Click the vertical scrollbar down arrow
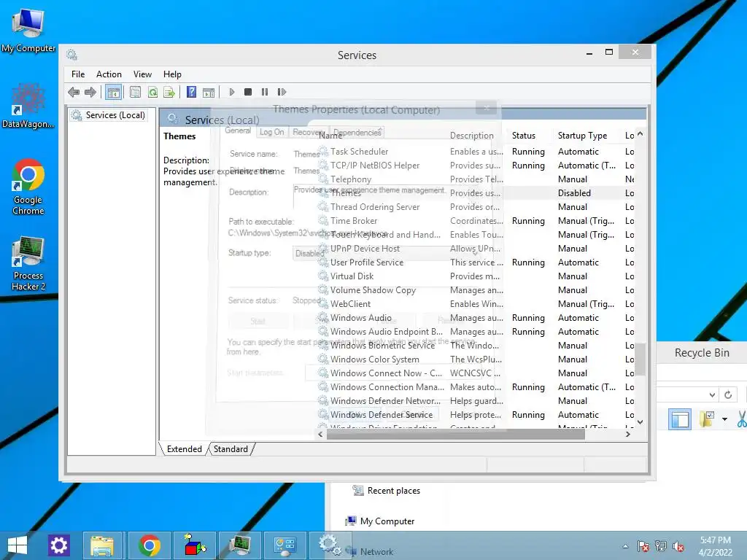Screen dimensions: 747x560 click(640, 421)
